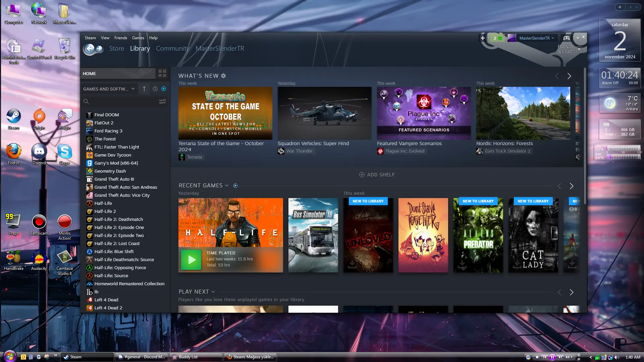Open Discord #general taskbar button
Image resolution: width=644 pixels, height=362 pixels.
coord(142,357)
